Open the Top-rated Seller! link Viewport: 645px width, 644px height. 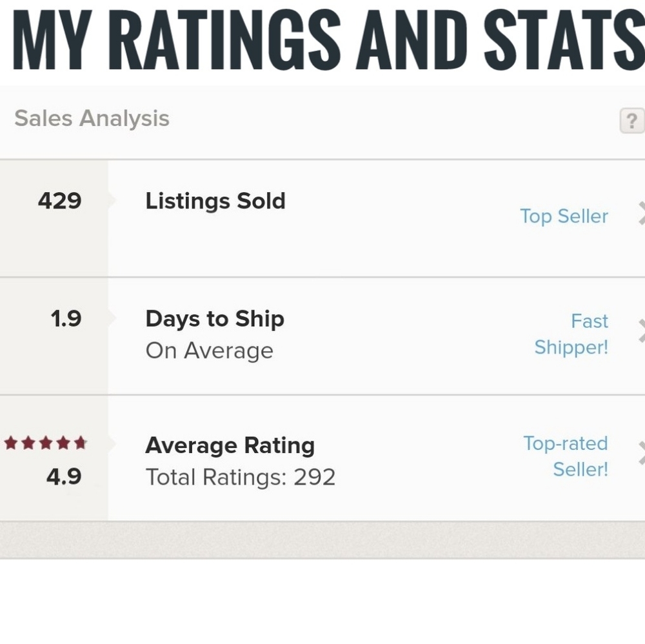tap(566, 456)
